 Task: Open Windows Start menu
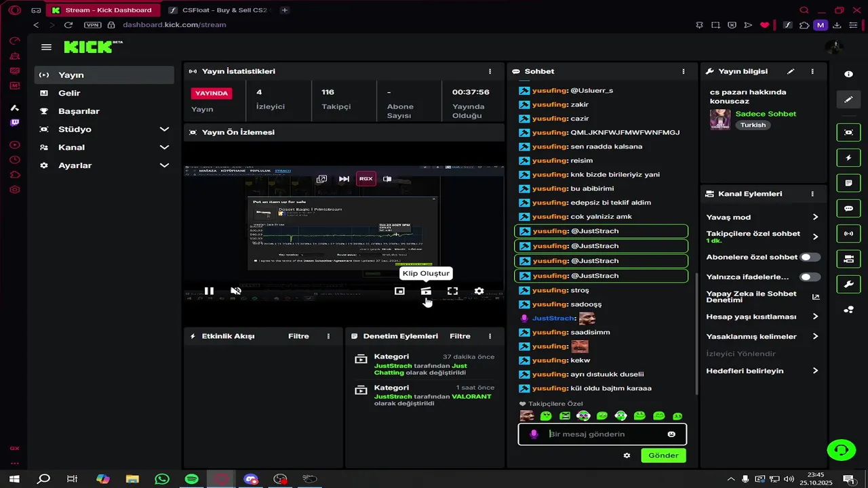pos(14,479)
